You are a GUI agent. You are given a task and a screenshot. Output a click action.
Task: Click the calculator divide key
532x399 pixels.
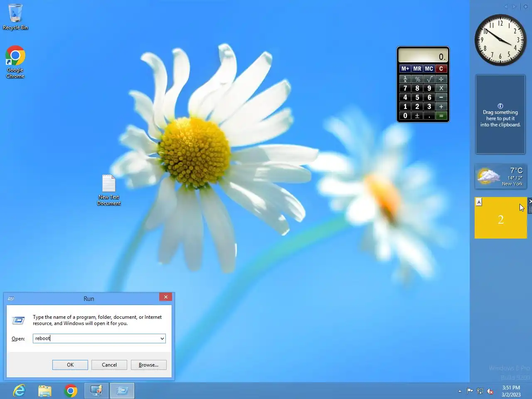[x=441, y=79]
